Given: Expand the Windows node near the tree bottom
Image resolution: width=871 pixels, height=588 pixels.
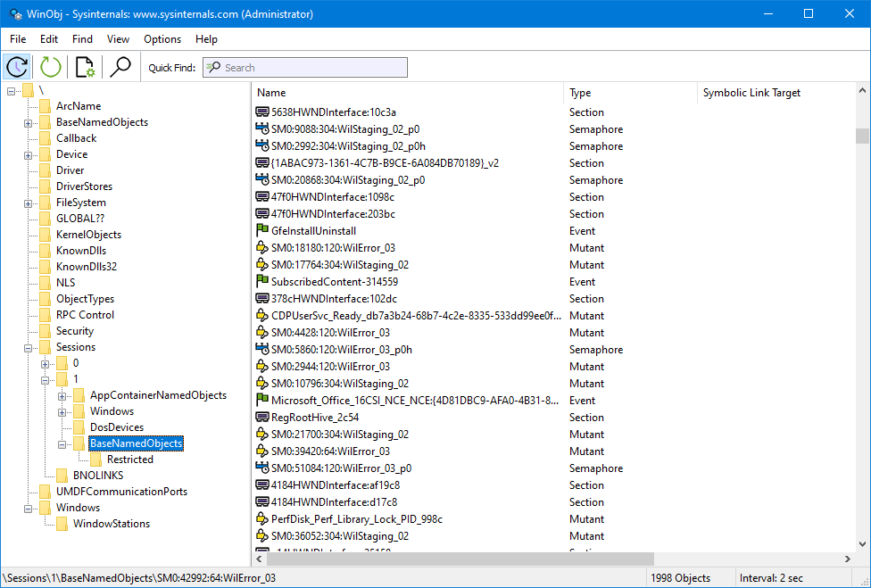Looking at the screenshot, I should click(x=28, y=507).
